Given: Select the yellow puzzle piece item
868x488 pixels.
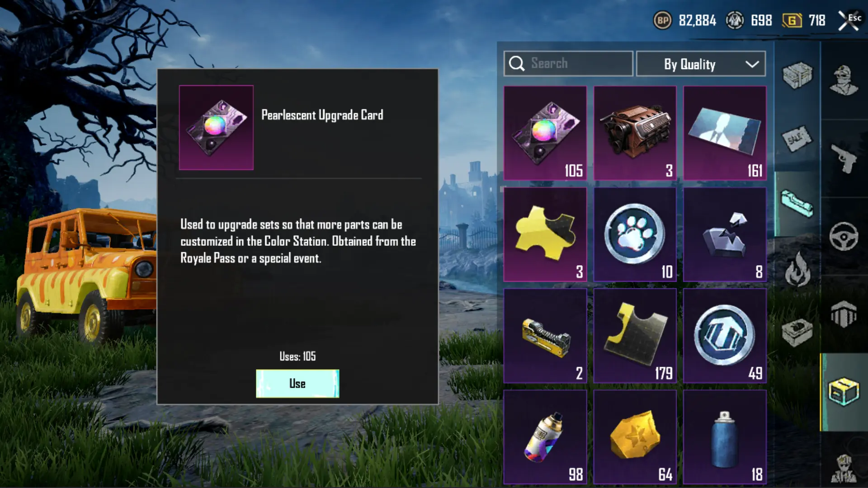Looking at the screenshot, I should (x=545, y=235).
